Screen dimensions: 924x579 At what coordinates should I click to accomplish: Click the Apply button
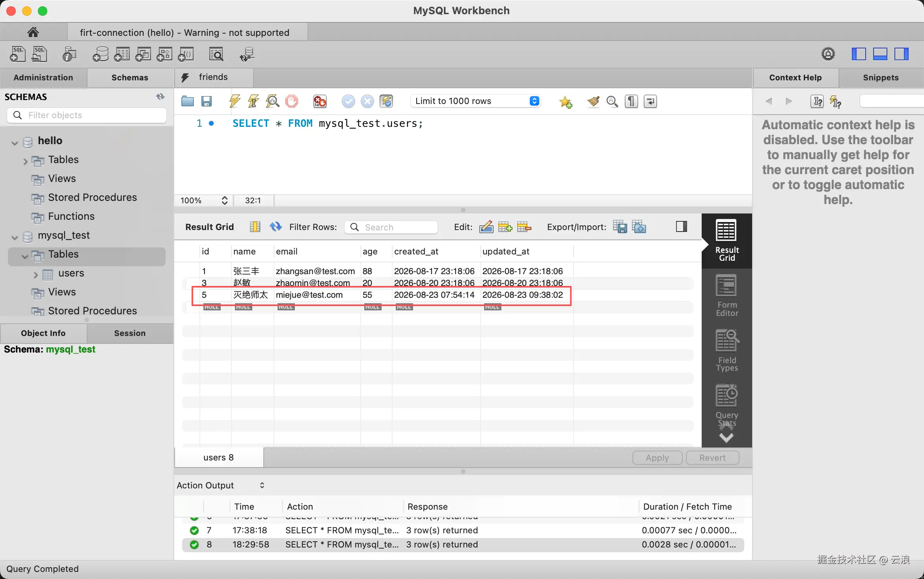657,458
